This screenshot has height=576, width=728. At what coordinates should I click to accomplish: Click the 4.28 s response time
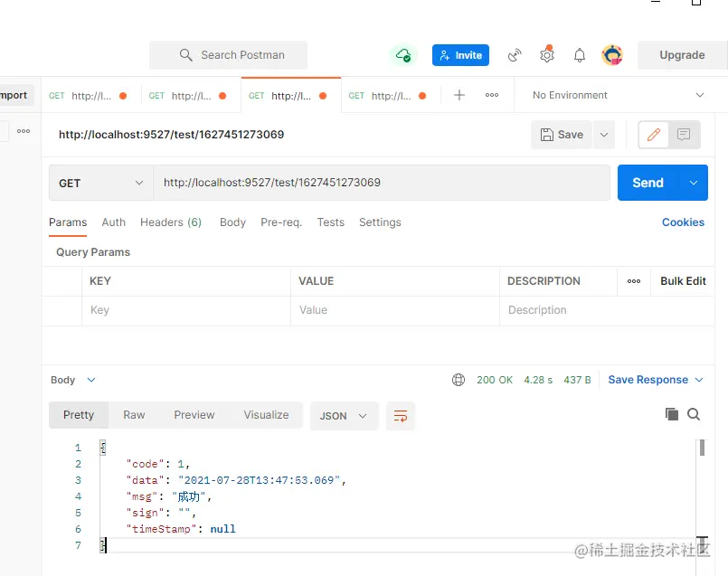(x=538, y=380)
